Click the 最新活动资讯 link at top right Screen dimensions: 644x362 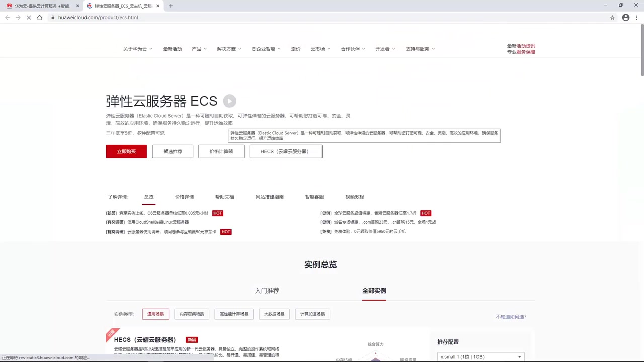pos(521,46)
